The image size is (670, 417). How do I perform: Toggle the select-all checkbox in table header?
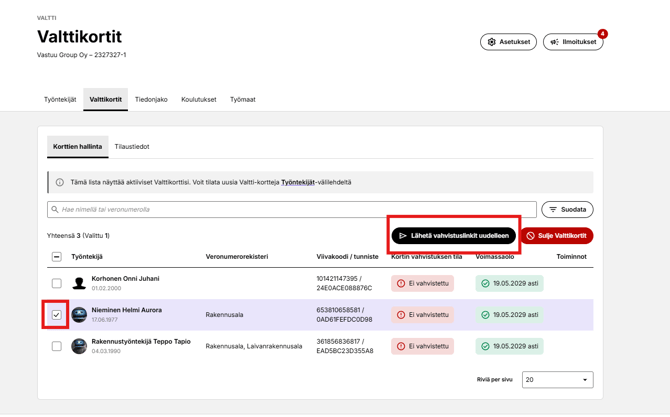(x=56, y=257)
